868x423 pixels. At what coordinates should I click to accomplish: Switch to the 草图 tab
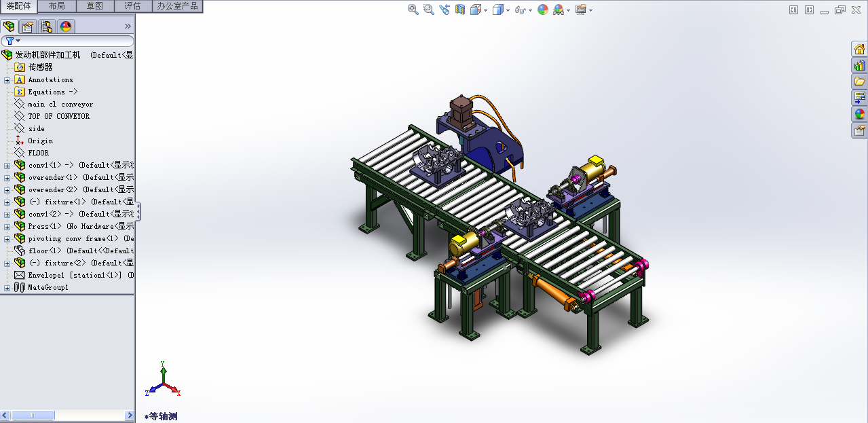pyautogui.click(x=95, y=6)
